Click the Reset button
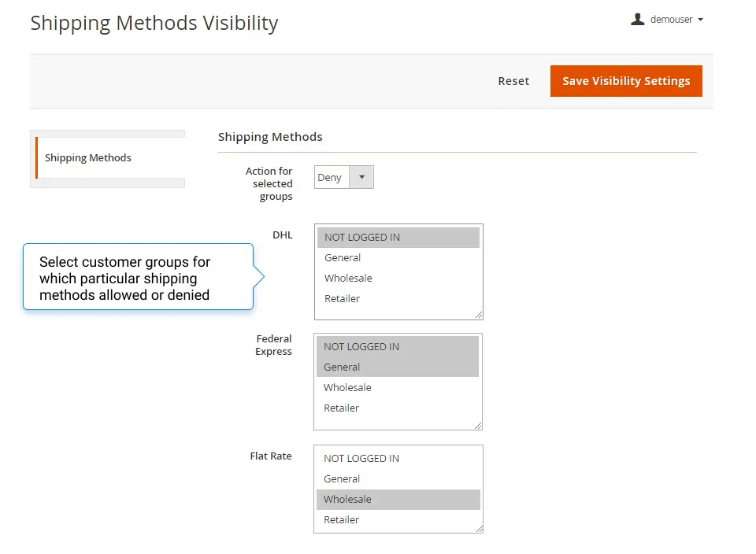 513,81
